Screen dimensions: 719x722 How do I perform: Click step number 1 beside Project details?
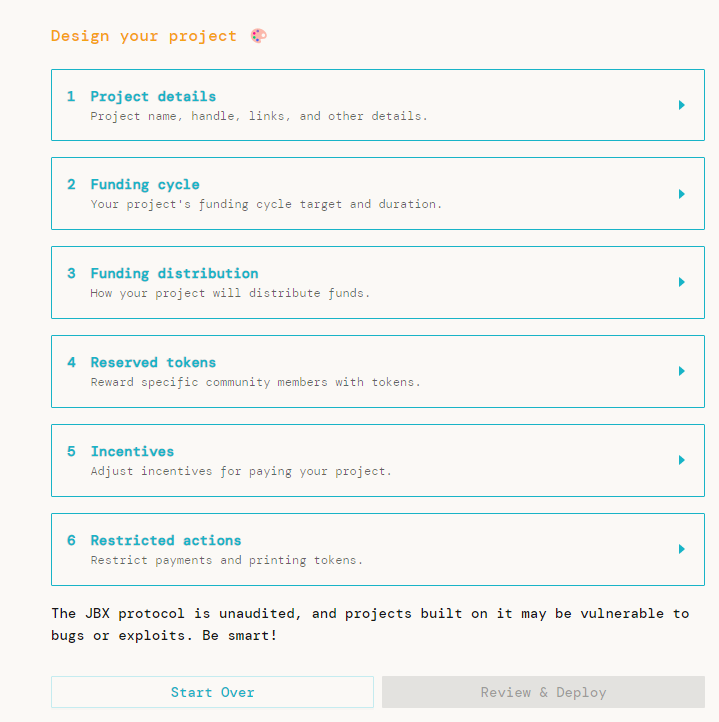(x=71, y=96)
